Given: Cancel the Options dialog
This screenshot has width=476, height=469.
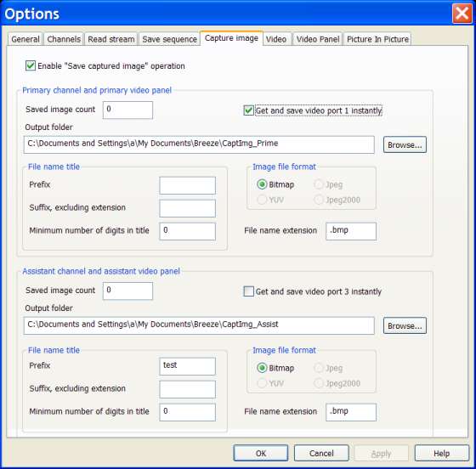Looking at the screenshot, I should click(x=321, y=453).
